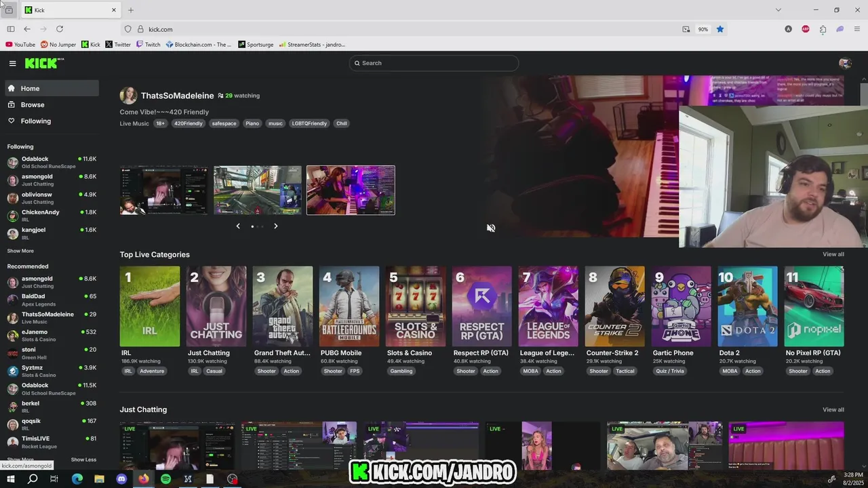
Task: Open BaldDad channel in Recommended
Action: (x=52, y=300)
